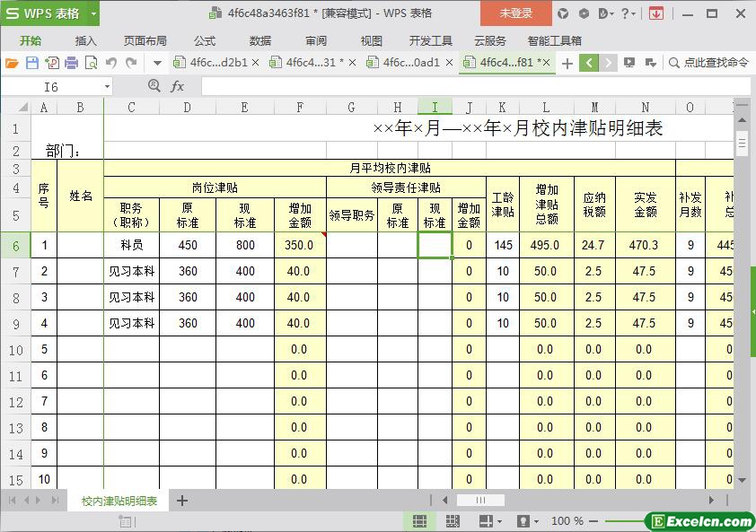Switch to normal view in status bar
The width and height of the screenshot is (756, 532).
pyautogui.click(x=419, y=521)
